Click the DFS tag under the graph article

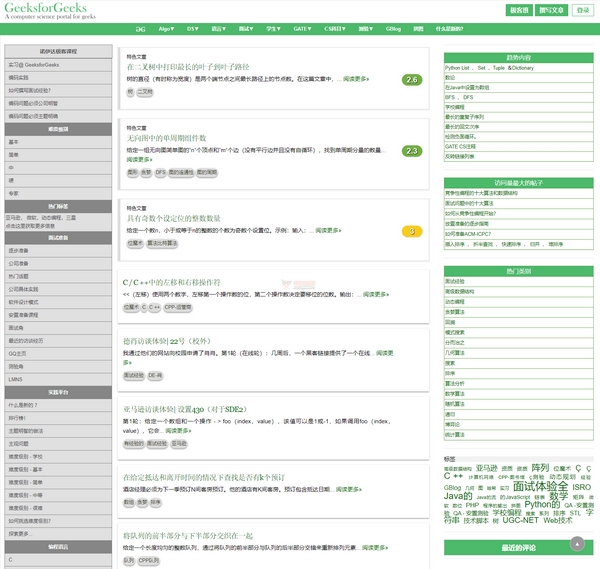click(160, 173)
